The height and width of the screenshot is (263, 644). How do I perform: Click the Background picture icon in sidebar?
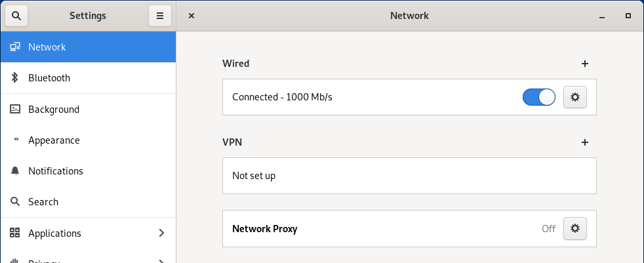(x=14, y=110)
